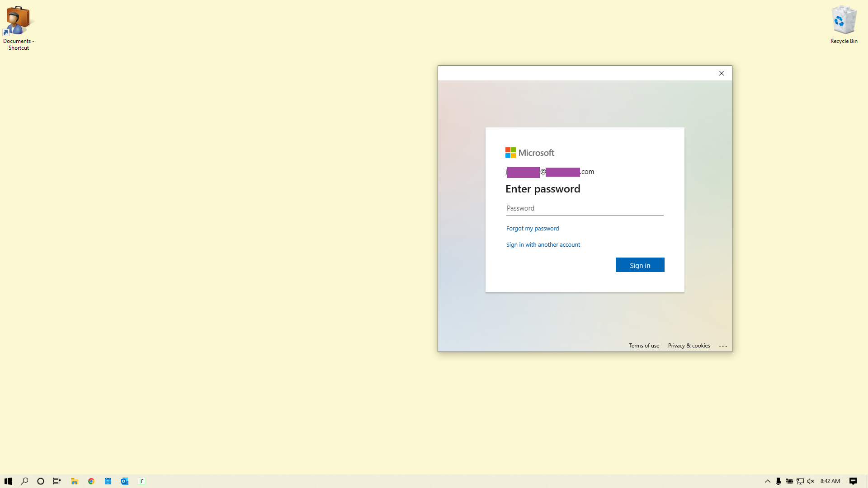Click the muted volume tray icon
Viewport: 868px width, 488px height.
coord(811,481)
